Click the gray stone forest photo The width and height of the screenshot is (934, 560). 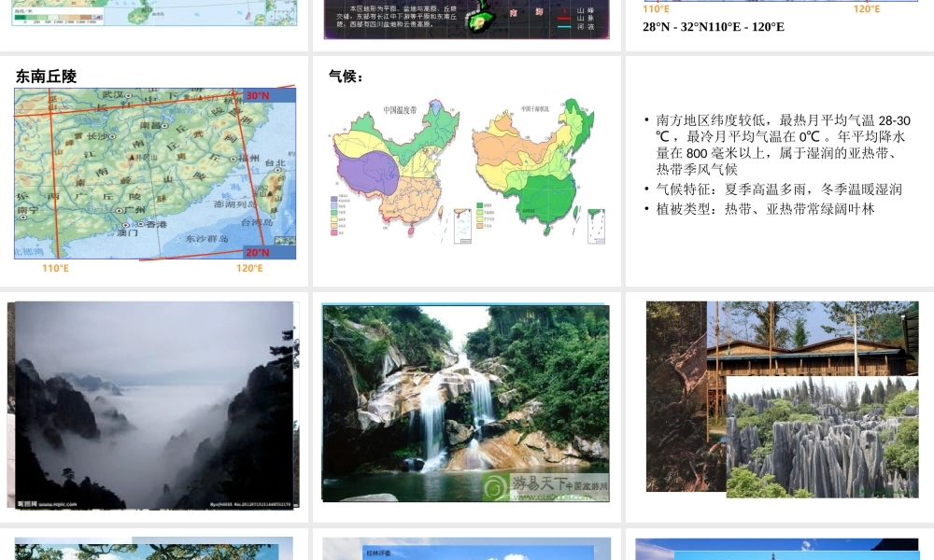822,437
